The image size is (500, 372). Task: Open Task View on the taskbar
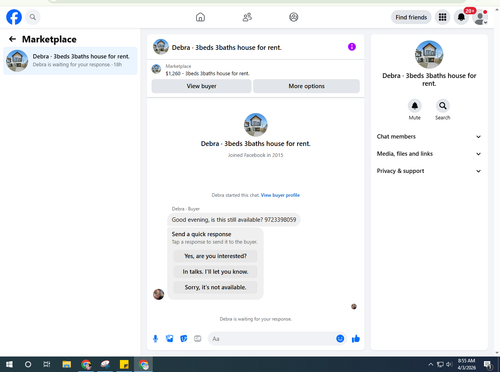(x=47, y=364)
